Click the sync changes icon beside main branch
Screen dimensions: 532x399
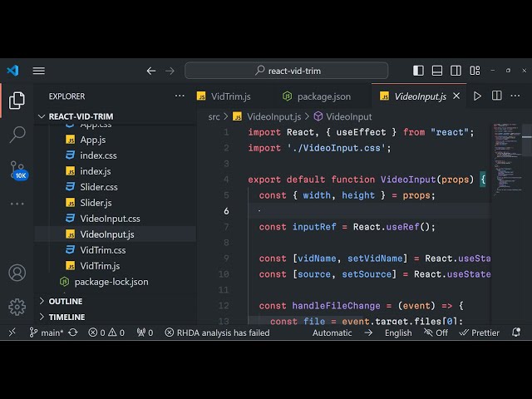(73, 332)
